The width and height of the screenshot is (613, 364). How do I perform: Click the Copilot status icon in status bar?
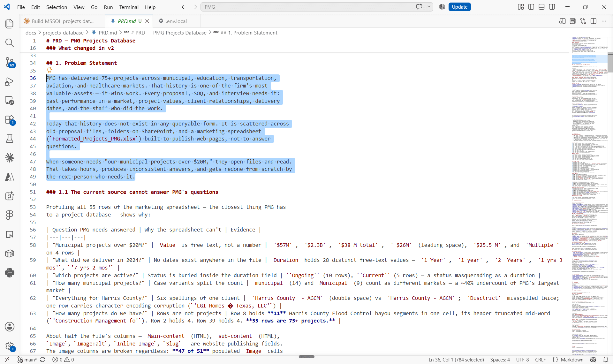tap(593, 360)
